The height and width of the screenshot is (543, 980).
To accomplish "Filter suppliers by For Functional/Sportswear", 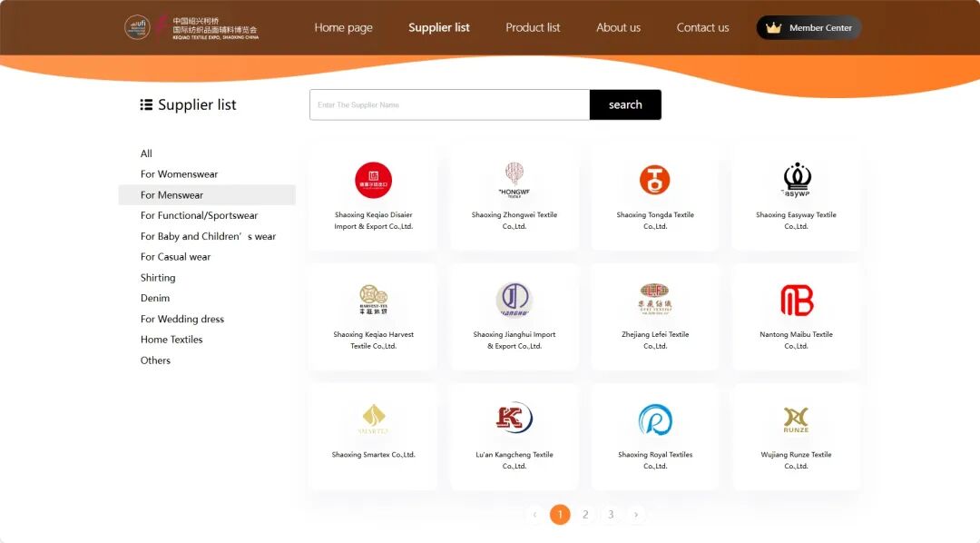I will tap(199, 215).
